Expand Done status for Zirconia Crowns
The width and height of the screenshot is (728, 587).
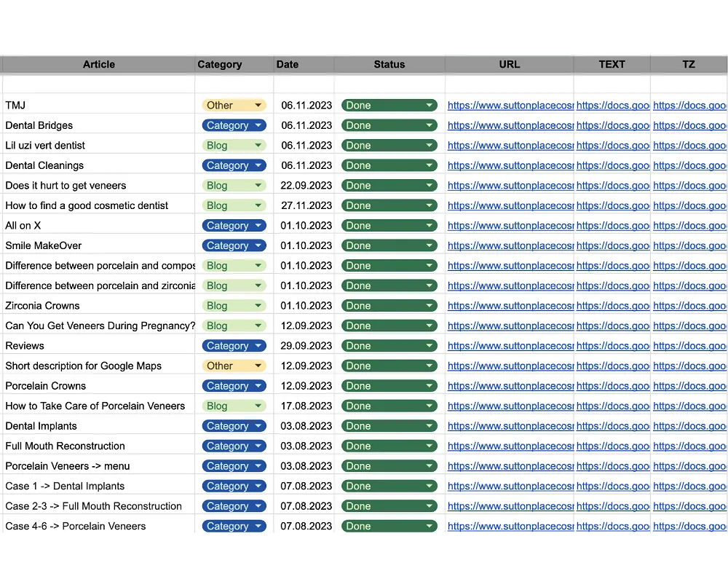(429, 306)
